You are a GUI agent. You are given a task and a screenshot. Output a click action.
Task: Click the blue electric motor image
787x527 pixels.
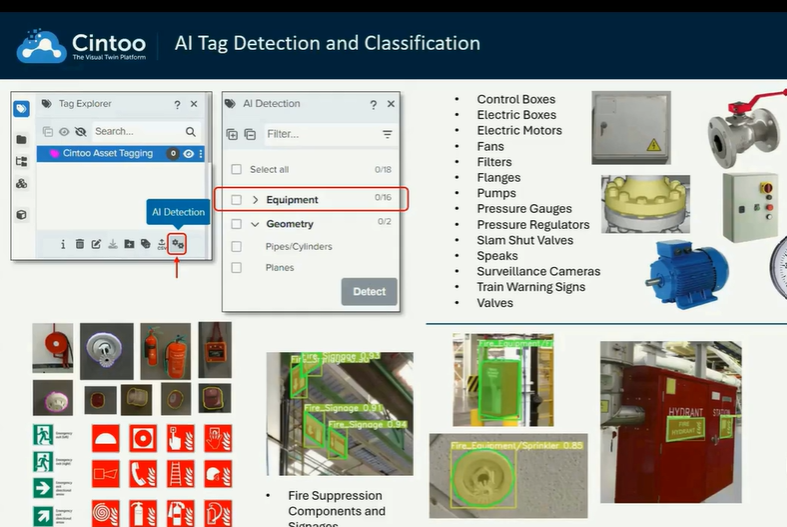[x=687, y=274]
